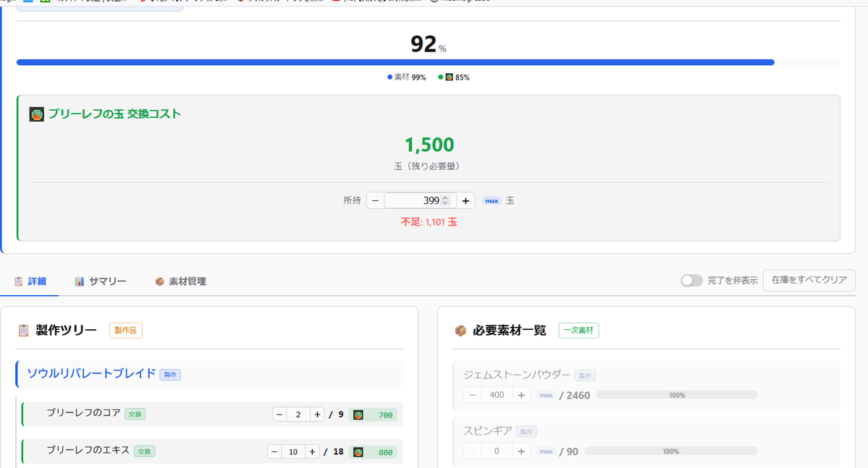The width and height of the screenshot is (868, 468).
Task: Click the ブリーレフのコア quantity field showing 2
Action: tap(298, 414)
